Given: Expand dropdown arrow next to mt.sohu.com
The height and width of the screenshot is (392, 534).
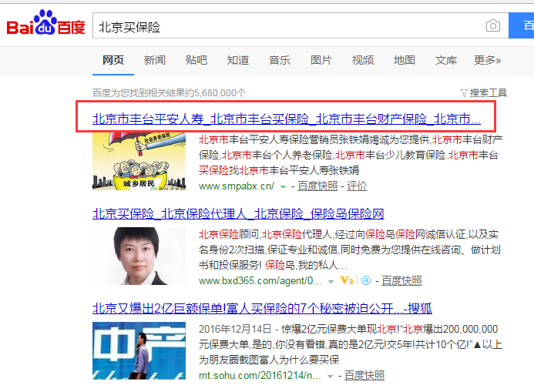Looking at the screenshot, I should coord(330,377).
